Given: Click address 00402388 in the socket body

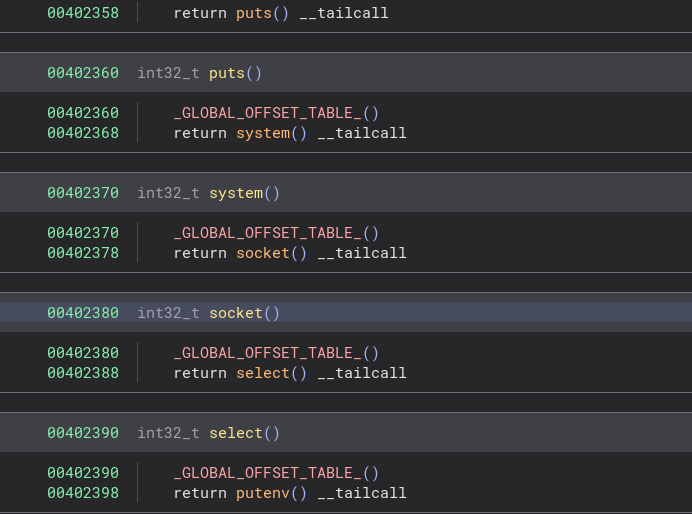Looking at the screenshot, I should (x=82, y=373).
